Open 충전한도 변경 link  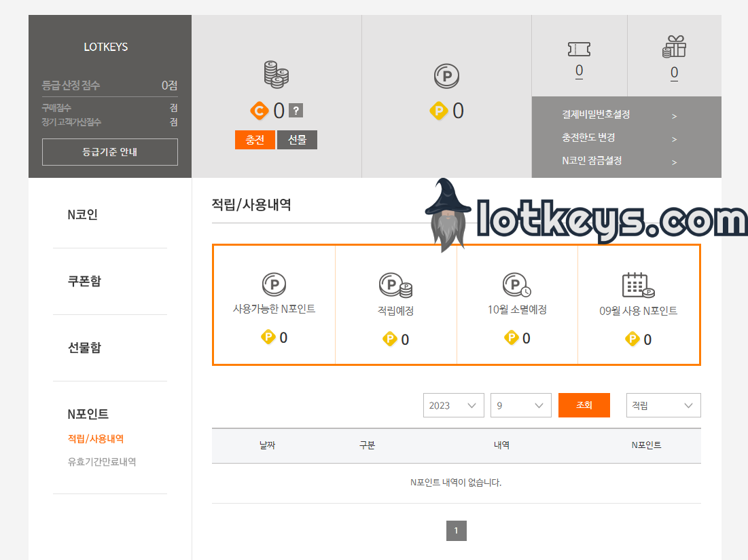coord(588,137)
